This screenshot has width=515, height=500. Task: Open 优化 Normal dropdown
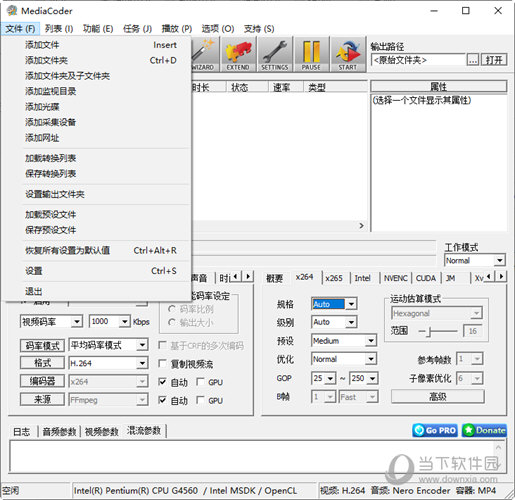370,359
